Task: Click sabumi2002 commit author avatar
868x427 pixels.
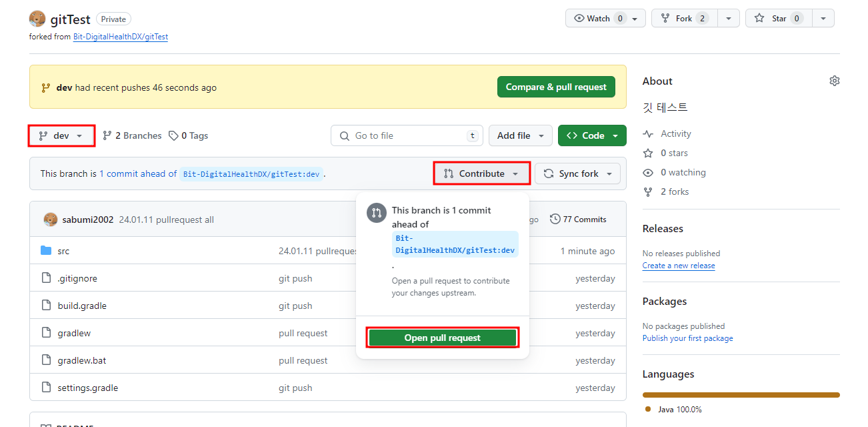Action: click(x=51, y=220)
